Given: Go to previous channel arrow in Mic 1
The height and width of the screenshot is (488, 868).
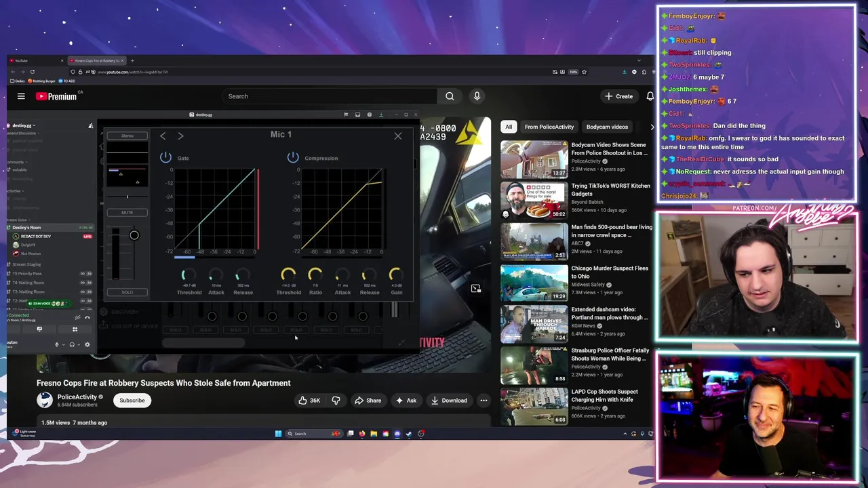Looking at the screenshot, I should coord(163,136).
